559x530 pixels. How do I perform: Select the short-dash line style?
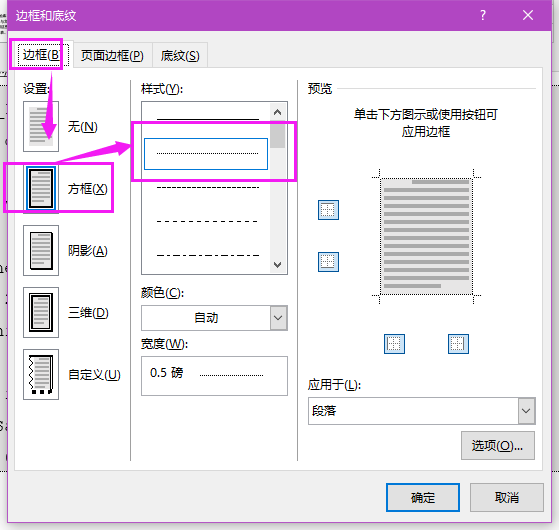click(x=207, y=187)
